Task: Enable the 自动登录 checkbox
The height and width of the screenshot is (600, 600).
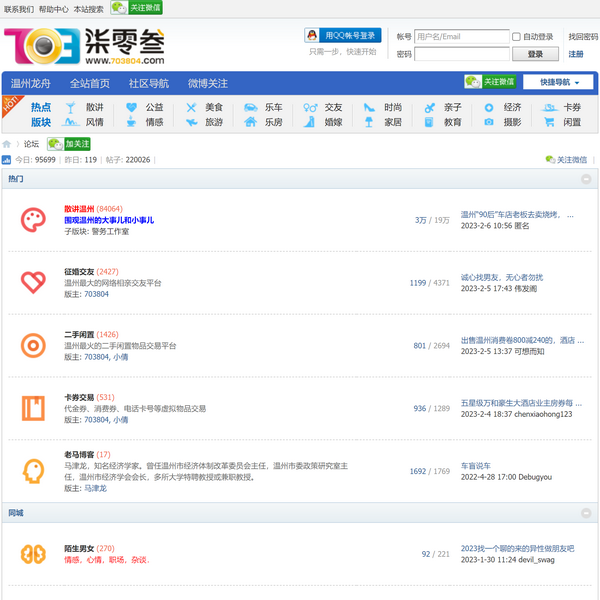Action: [516, 37]
